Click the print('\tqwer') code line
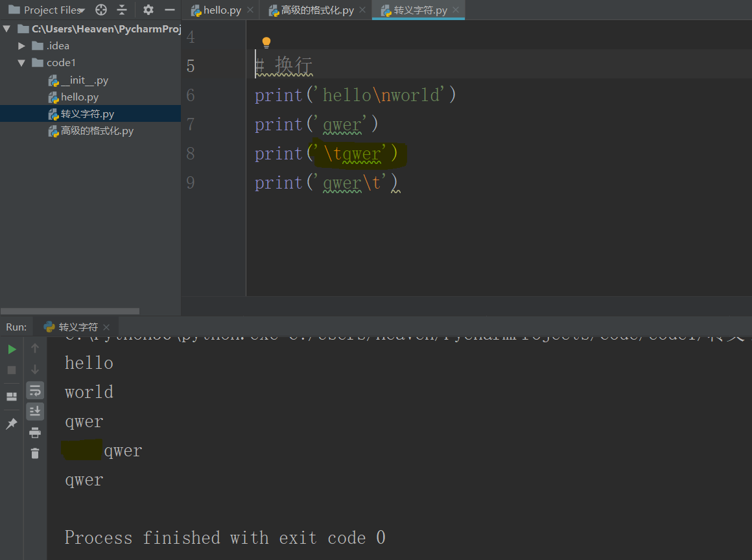Viewport: 752px width, 560px height. click(326, 154)
